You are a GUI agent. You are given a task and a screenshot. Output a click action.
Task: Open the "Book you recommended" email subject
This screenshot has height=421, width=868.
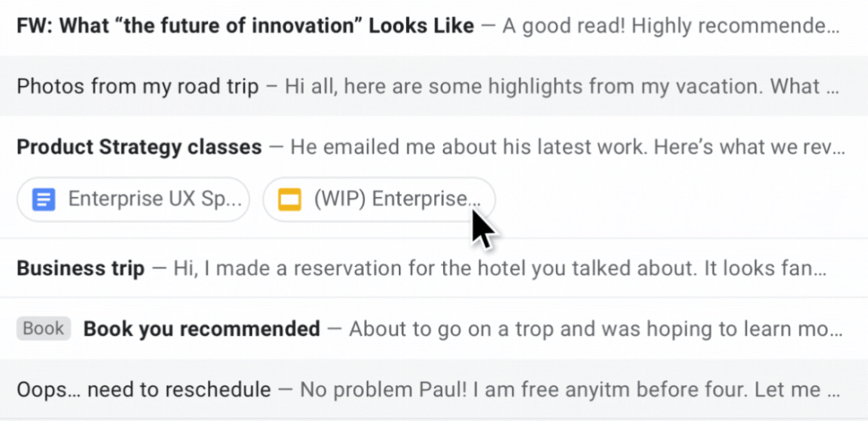coord(201,329)
